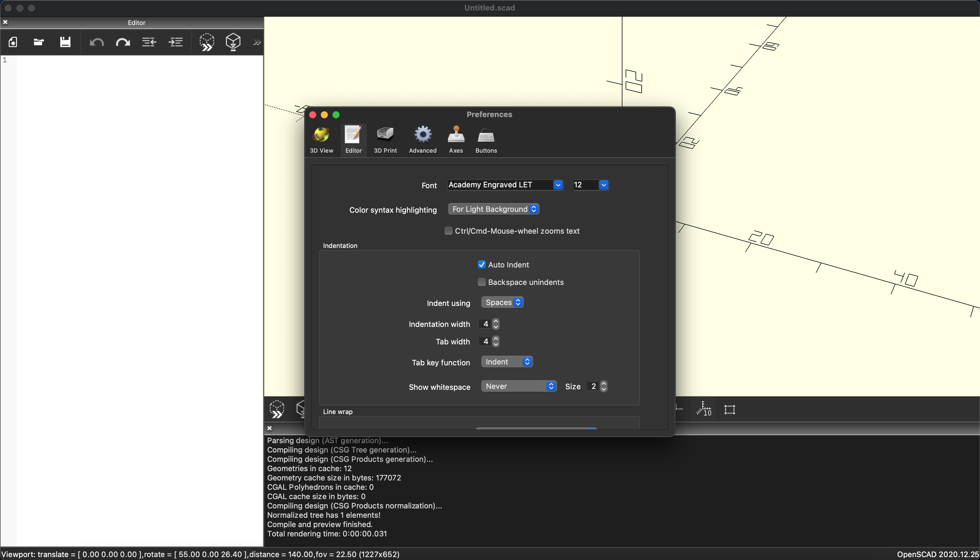
Task: Redo the last undone edit
Action: click(123, 42)
